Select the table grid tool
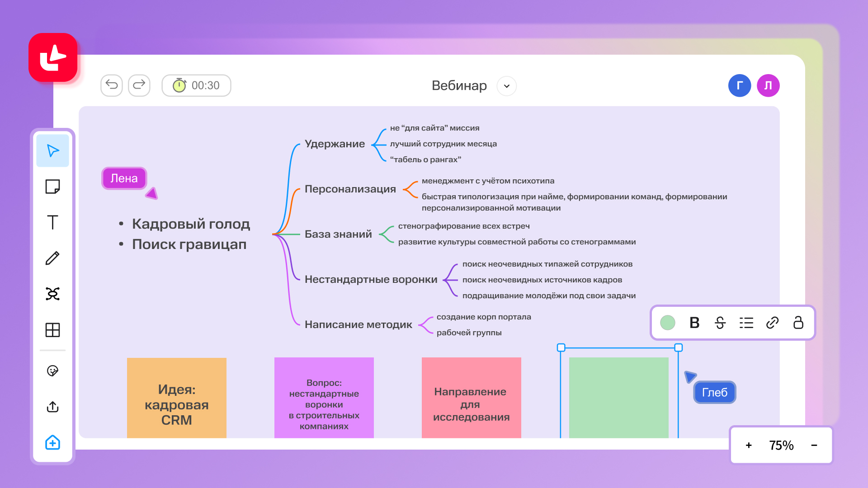This screenshot has height=488, width=868. 52,330
